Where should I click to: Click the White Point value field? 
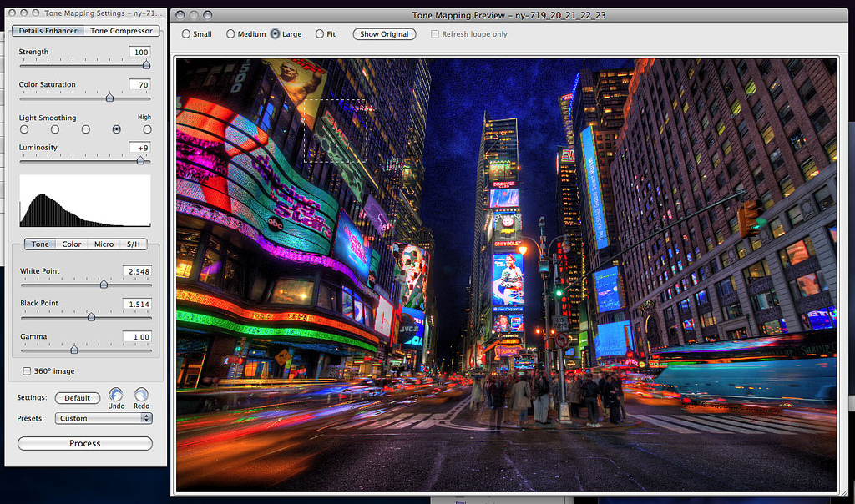137,271
